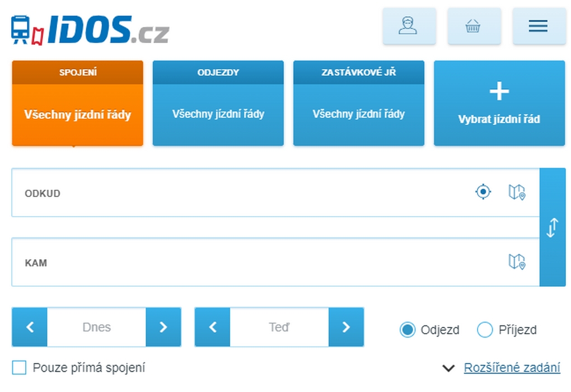Open the shopping basket
571x392 pixels.
pos(474,26)
